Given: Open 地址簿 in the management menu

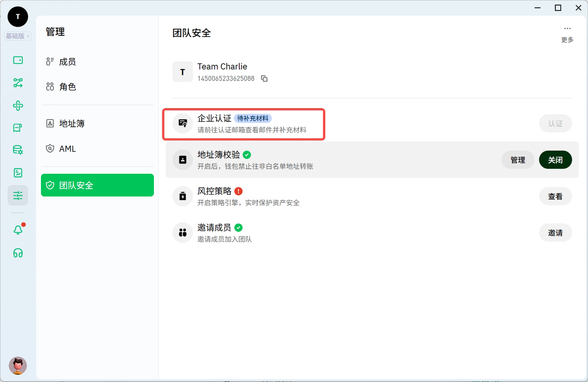Looking at the screenshot, I should coord(72,124).
